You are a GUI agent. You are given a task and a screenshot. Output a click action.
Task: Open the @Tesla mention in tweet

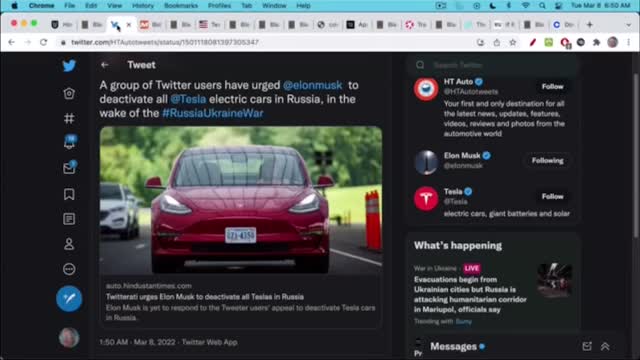188,99
